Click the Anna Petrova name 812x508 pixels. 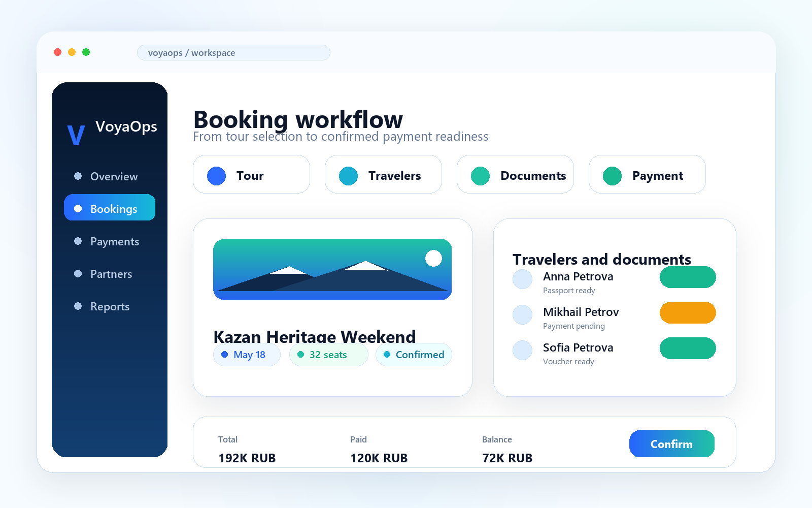pos(578,276)
